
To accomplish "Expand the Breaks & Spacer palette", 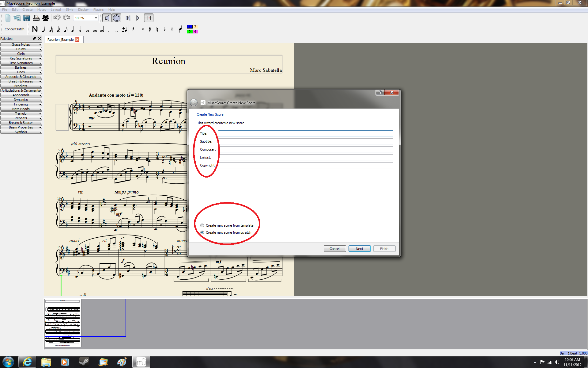I will click(x=21, y=123).
